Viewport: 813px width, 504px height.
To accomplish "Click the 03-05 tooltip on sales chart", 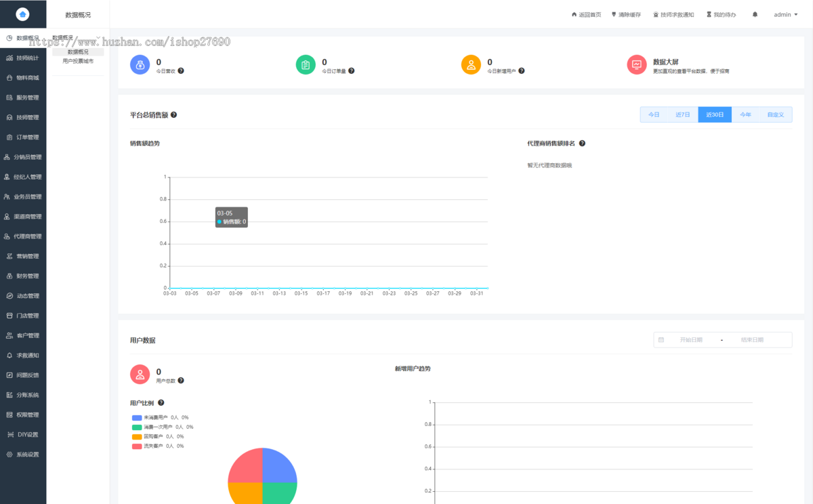I will tap(232, 217).
